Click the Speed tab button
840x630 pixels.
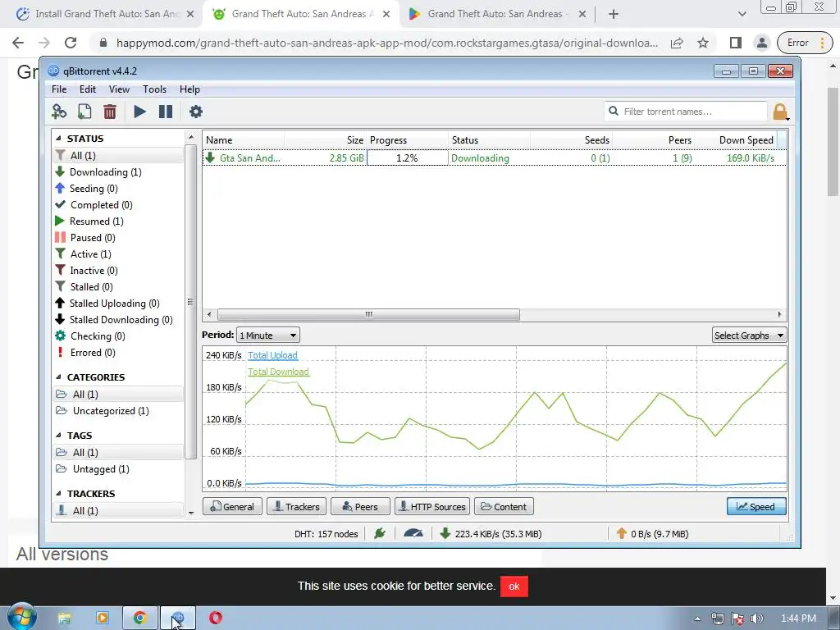tap(756, 507)
